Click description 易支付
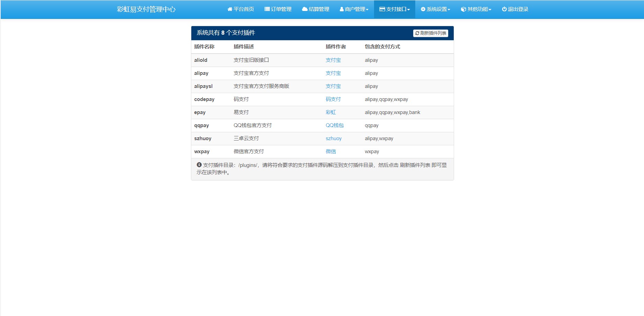This screenshot has height=316, width=644. click(241, 112)
